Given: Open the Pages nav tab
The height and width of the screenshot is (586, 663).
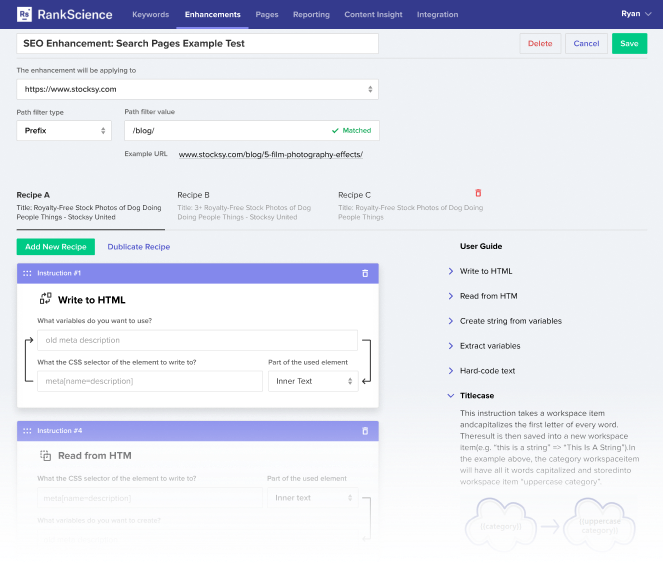Looking at the screenshot, I should click(x=267, y=14).
